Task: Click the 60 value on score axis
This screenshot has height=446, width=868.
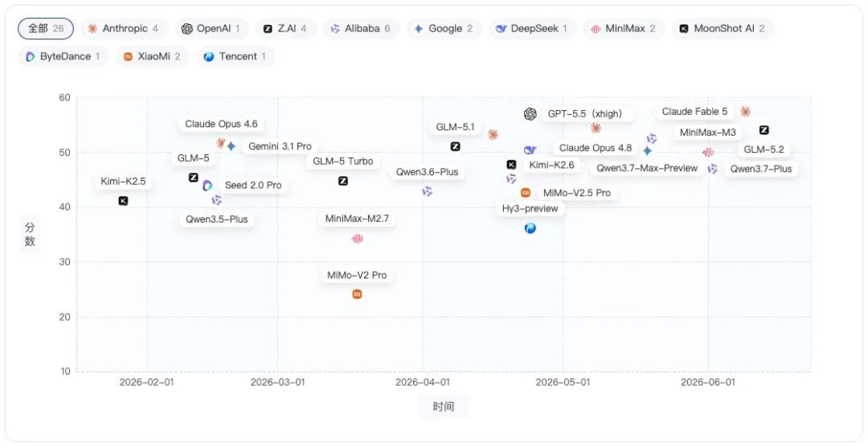Action: (x=65, y=97)
